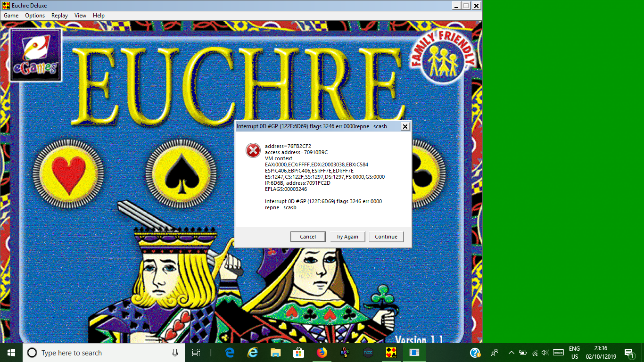Click the microphone icon in search box

point(175,353)
